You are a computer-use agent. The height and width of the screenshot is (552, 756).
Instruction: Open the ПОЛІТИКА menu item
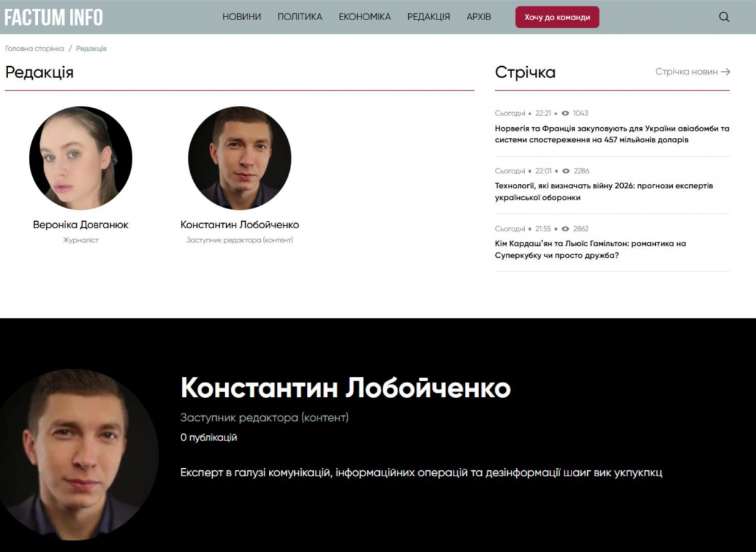tap(300, 17)
